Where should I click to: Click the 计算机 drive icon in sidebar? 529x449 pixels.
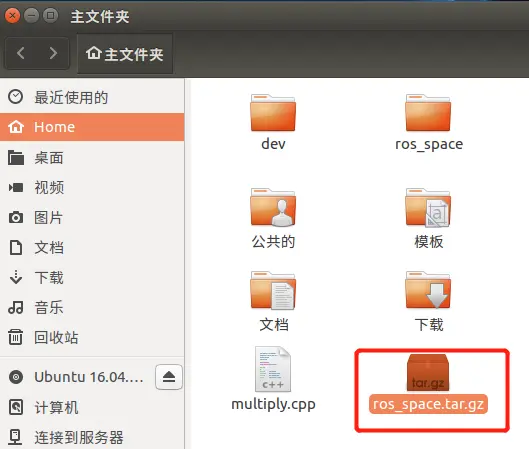click(x=16, y=407)
